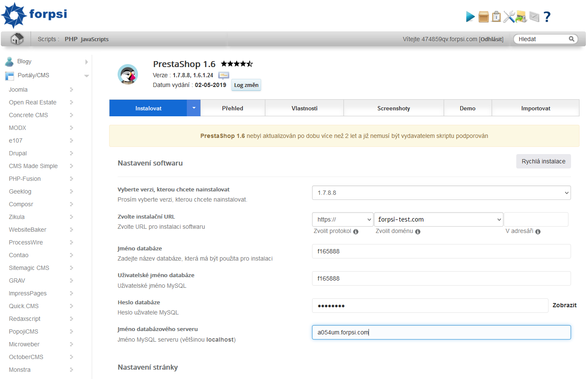The height and width of the screenshot is (379, 588).
Task: Switch to the Přehled tab
Action: point(233,108)
